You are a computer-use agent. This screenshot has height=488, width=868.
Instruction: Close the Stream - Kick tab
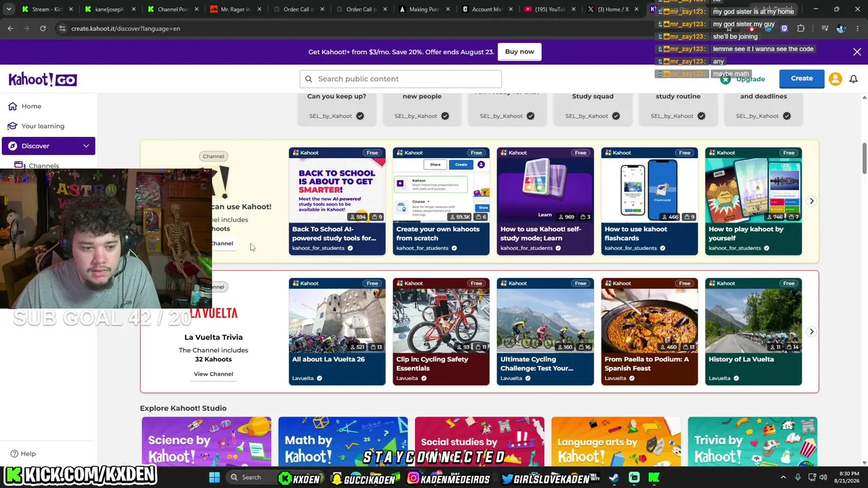click(x=71, y=9)
